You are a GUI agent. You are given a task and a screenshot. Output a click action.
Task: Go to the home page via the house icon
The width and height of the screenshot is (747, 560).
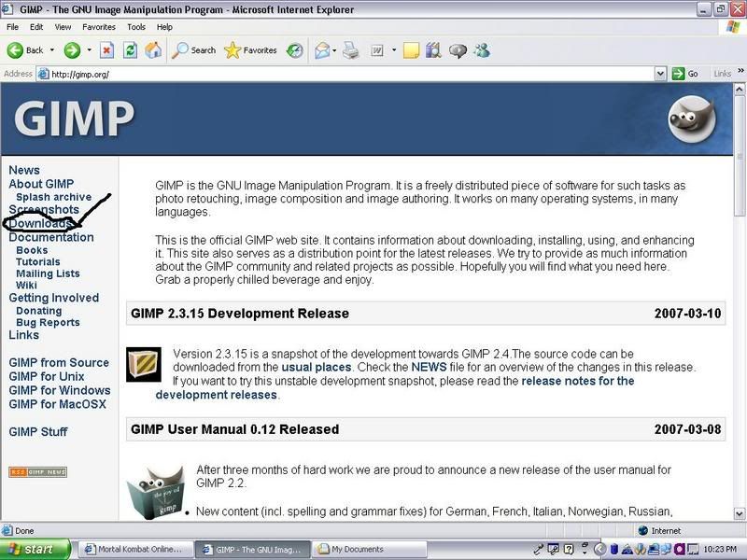point(153,50)
